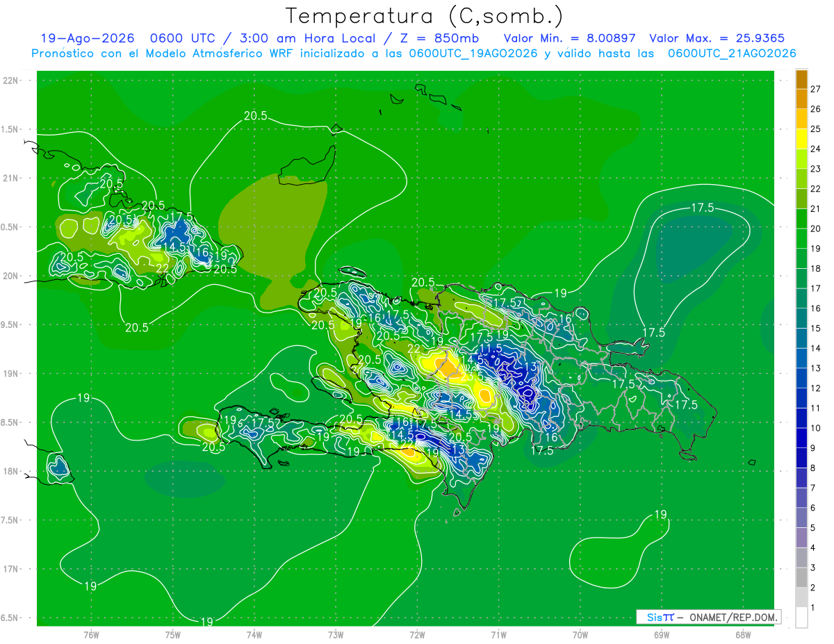The image size is (834, 644).
Task: Click the "70W" longitude axis label
Action: 580,635
